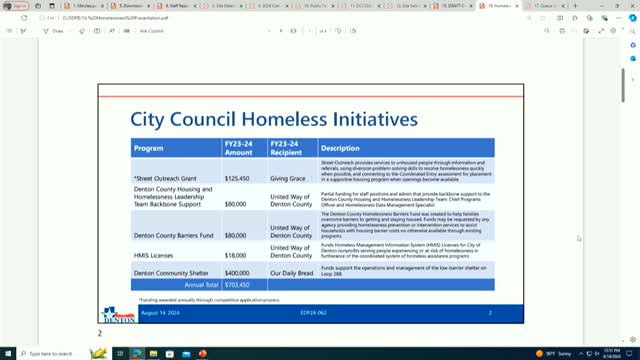Image resolution: width=640 pixels, height=360 pixels.
Task: Refresh the current page
Action: tap(24, 18)
